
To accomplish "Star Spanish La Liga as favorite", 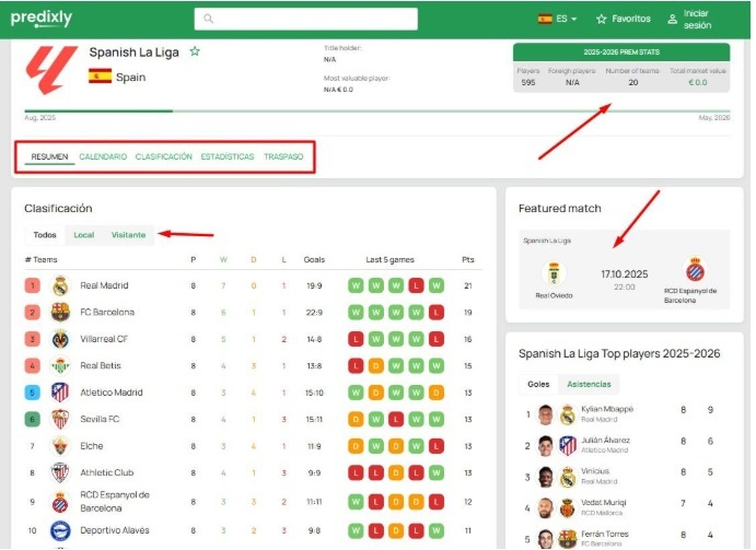I will pos(195,51).
